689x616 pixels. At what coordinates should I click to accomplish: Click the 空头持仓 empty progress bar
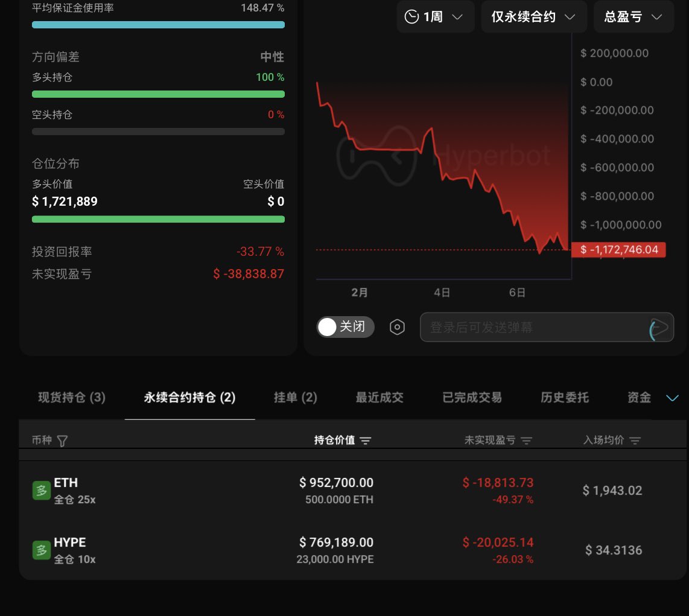point(158,132)
